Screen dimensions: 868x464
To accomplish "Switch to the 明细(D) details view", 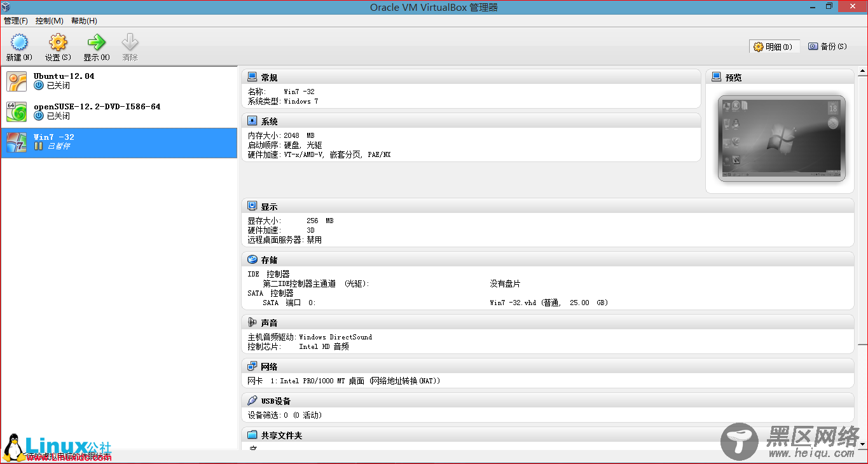I will pos(775,46).
